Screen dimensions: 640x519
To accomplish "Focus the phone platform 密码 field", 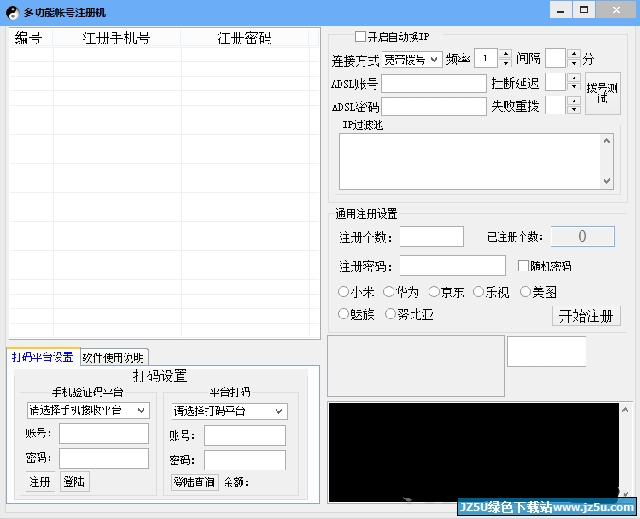I will click(x=104, y=458).
